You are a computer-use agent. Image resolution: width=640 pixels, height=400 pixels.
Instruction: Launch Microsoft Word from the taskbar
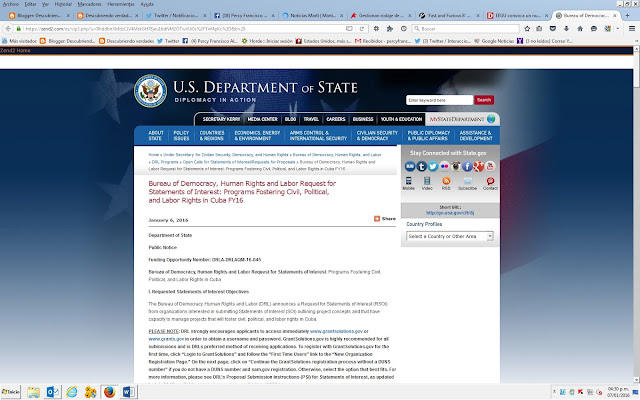(x=129, y=392)
